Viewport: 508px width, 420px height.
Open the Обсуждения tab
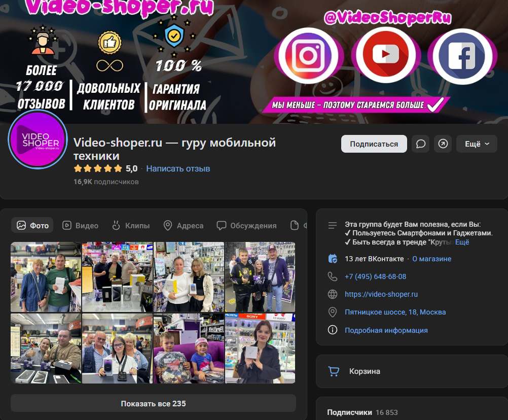(x=246, y=225)
